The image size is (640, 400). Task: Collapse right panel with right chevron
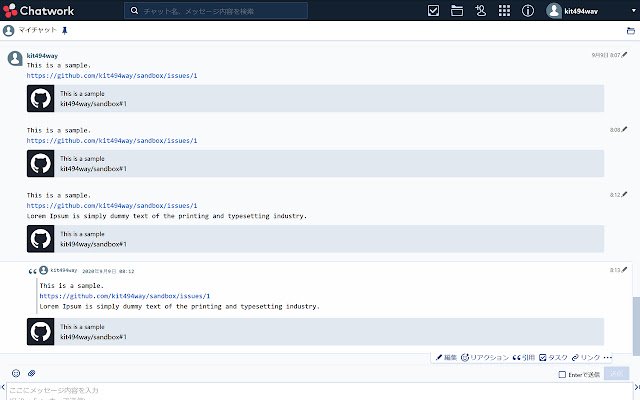[x=637, y=387]
